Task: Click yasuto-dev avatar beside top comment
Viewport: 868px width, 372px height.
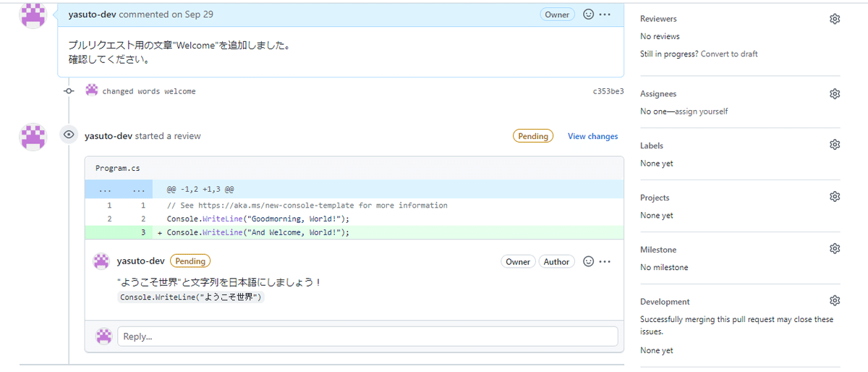Action: pyautogui.click(x=33, y=15)
